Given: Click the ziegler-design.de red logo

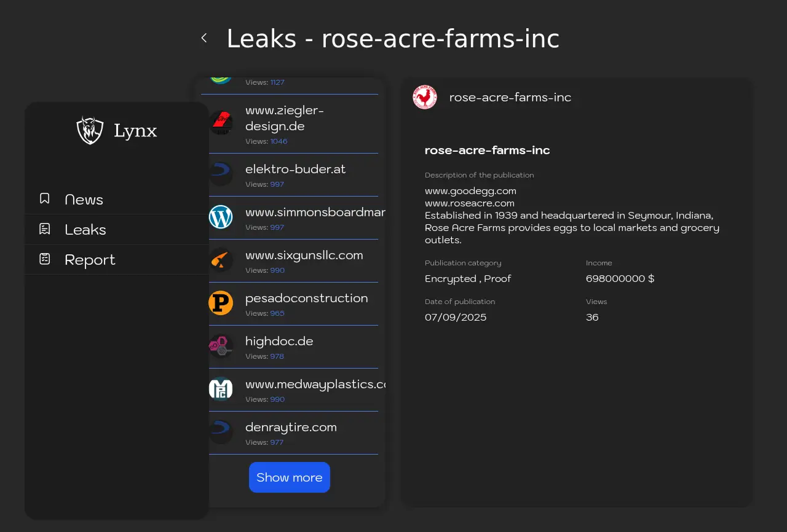Looking at the screenshot, I should coord(221,123).
